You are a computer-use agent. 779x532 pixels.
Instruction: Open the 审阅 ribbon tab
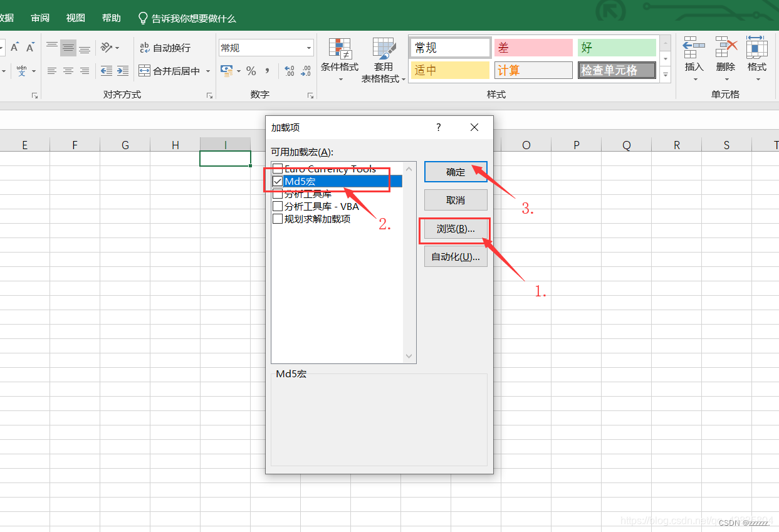coord(39,18)
